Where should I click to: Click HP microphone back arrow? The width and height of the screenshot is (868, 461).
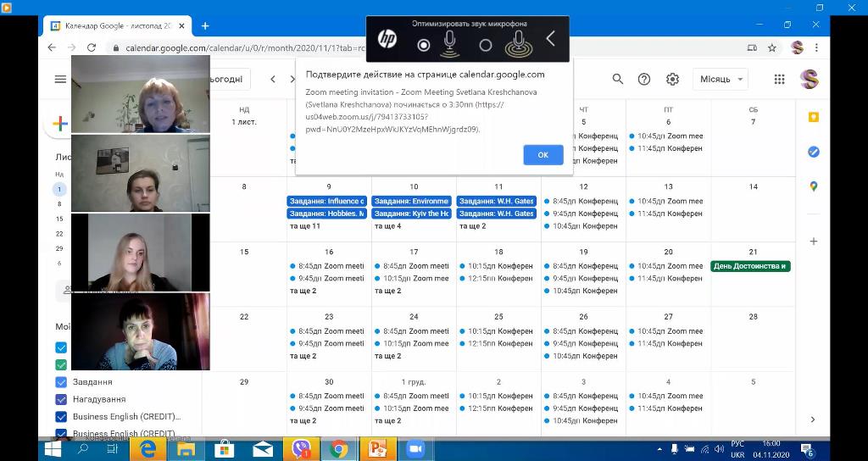pos(550,38)
